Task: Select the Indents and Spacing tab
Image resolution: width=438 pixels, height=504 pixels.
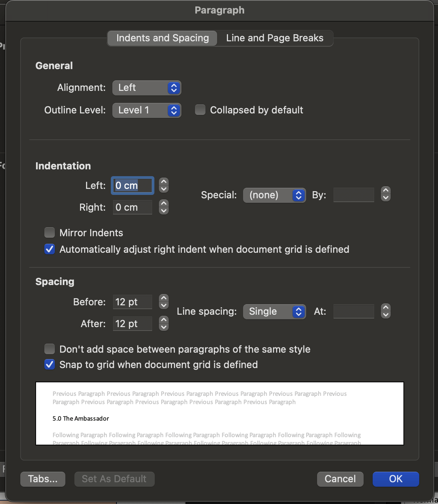Action: 162,38
